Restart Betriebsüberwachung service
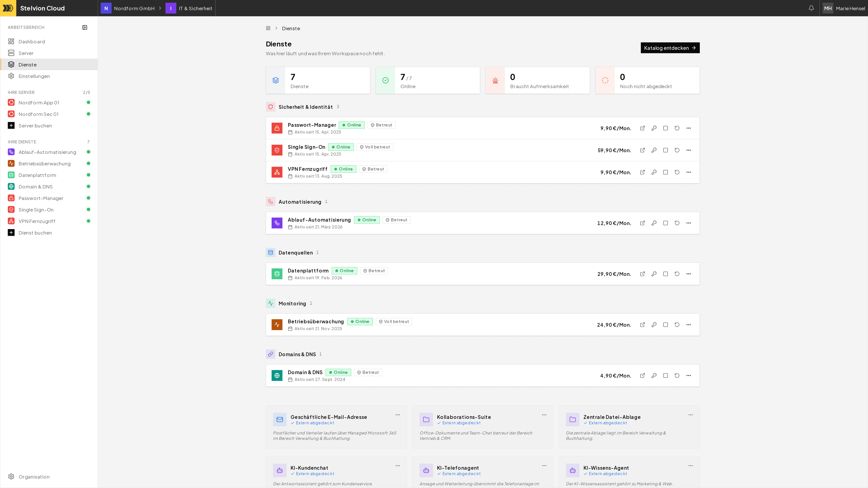The height and width of the screenshot is (488, 868). pos(677,325)
